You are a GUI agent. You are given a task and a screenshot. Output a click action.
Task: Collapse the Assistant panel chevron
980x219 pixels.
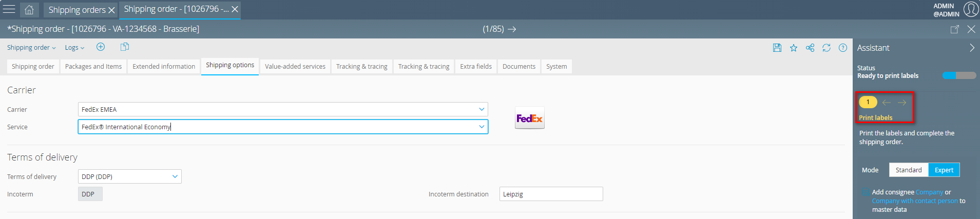[972, 48]
